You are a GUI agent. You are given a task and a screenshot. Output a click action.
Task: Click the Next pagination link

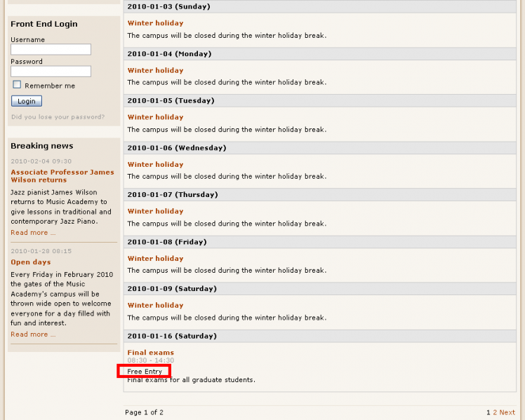pyautogui.click(x=507, y=412)
